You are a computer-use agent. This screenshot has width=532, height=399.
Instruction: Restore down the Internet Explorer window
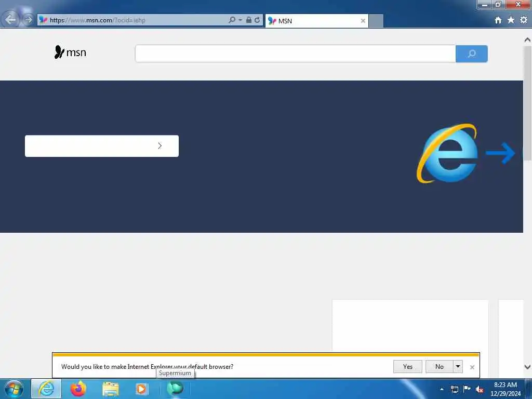[x=498, y=4]
